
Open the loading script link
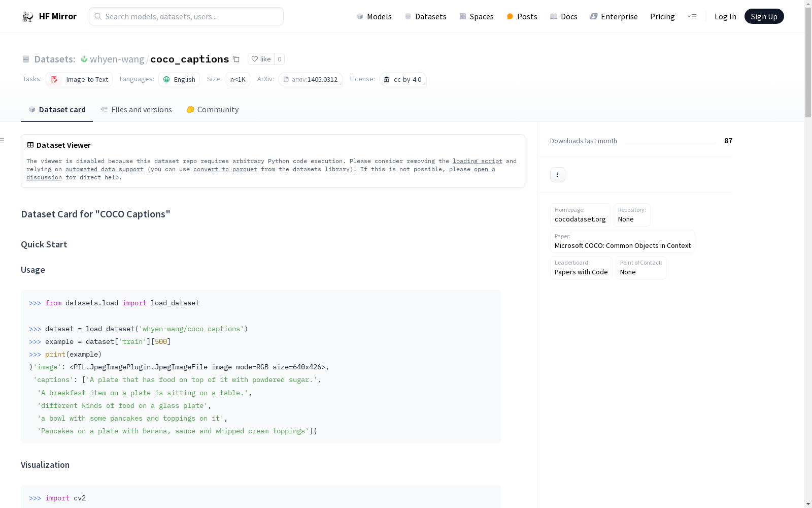coord(478,161)
